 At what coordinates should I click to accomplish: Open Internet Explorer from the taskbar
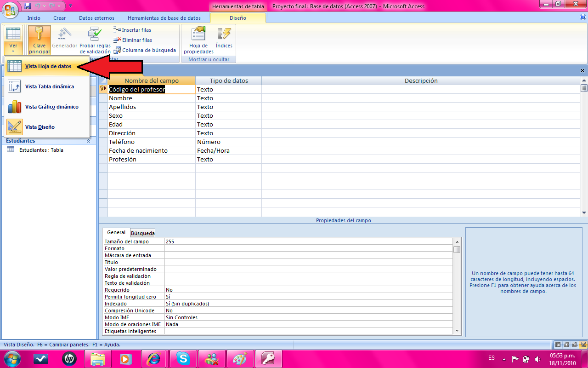153,358
